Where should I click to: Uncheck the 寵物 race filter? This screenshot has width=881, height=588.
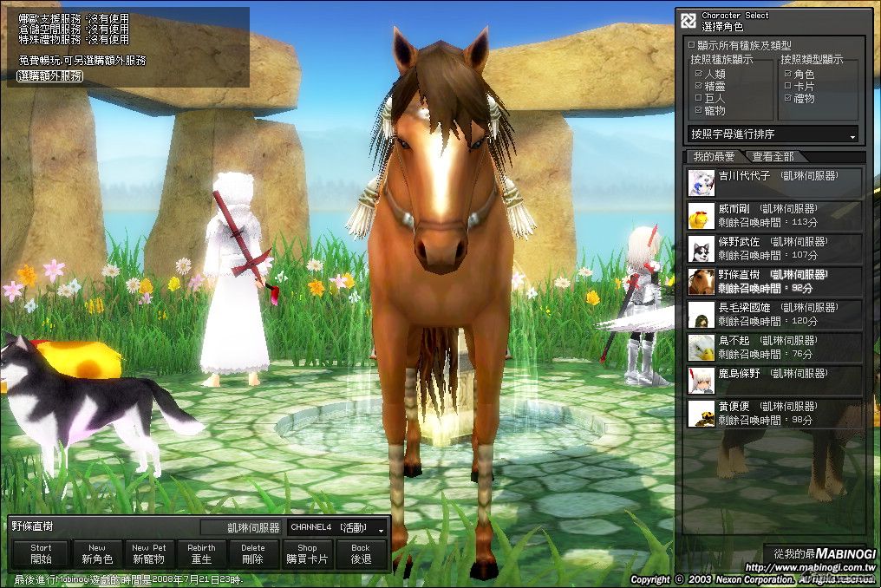(x=698, y=110)
